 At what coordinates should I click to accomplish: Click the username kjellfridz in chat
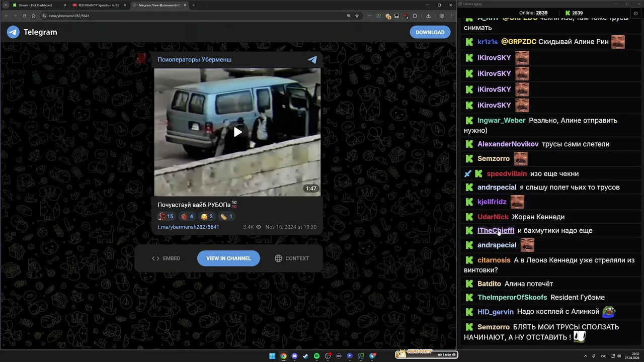[492, 202]
